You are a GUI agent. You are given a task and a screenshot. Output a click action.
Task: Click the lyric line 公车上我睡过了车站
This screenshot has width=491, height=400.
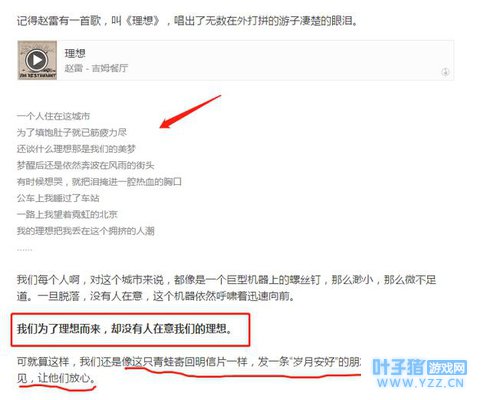58,198
